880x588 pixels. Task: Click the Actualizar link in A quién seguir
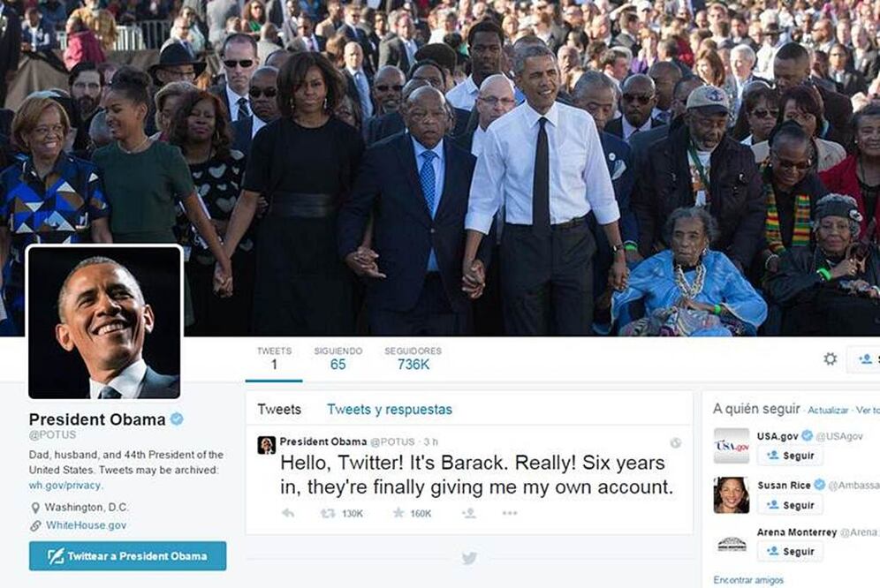point(828,411)
